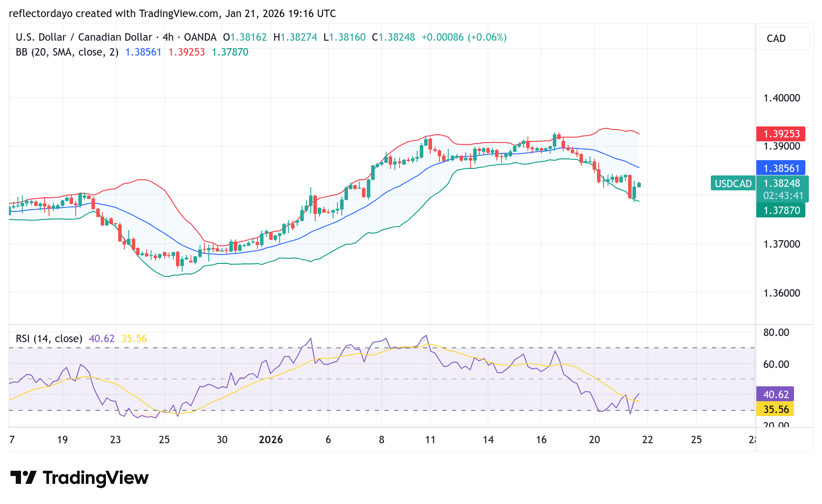The image size is (822, 504).
Task: Select the 2026 label on the time axis
Action: pyautogui.click(x=271, y=440)
